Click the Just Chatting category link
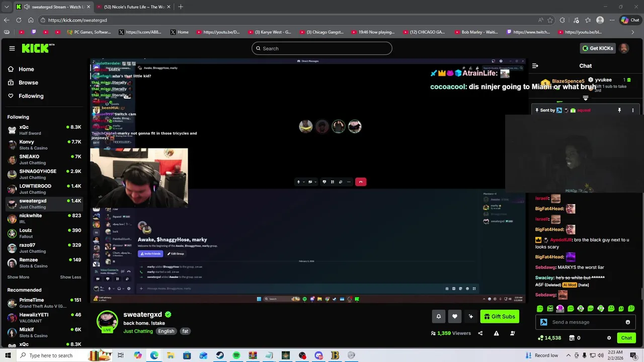Image resolution: width=644 pixels, height=362 pixels. 138,331
